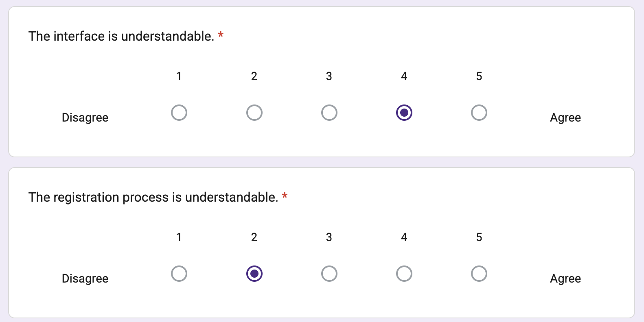Select rating 5 for interface understandable
Viewport: 644px width, 322px height.
coord(479,113)
